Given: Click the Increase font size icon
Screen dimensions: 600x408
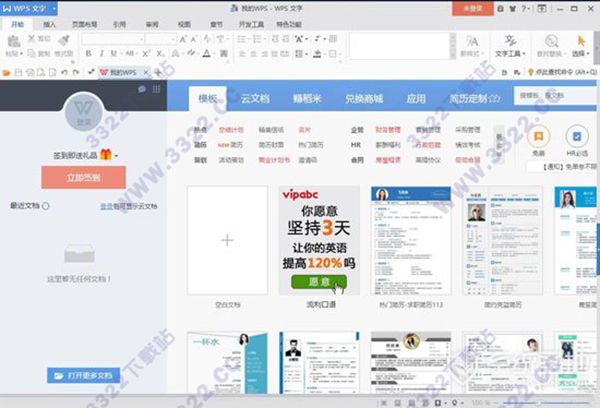Looking at the screenshot, I should (183, 39).
